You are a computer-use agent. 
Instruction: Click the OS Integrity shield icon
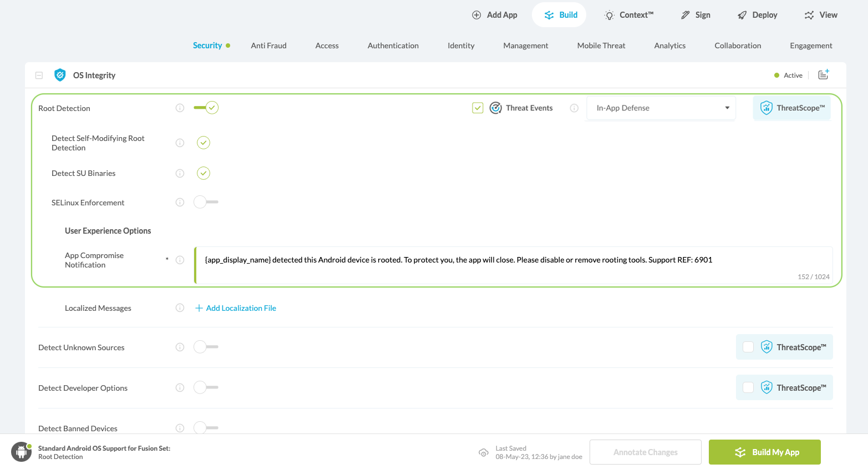pyautogui.click(x=60, y=75)
